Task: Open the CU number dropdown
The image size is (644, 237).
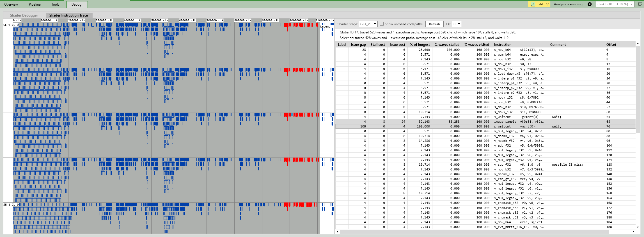Action: tap(457, 24)
